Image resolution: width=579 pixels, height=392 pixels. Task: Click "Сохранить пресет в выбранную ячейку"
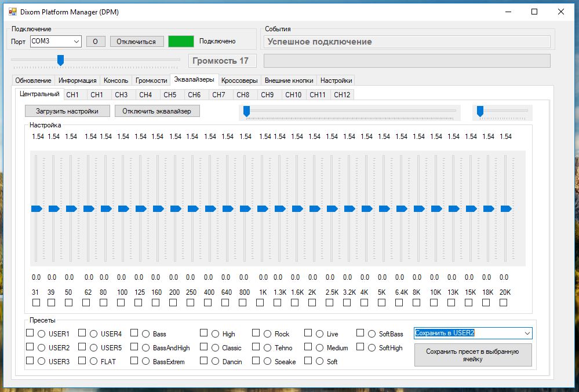pos(472,355)
